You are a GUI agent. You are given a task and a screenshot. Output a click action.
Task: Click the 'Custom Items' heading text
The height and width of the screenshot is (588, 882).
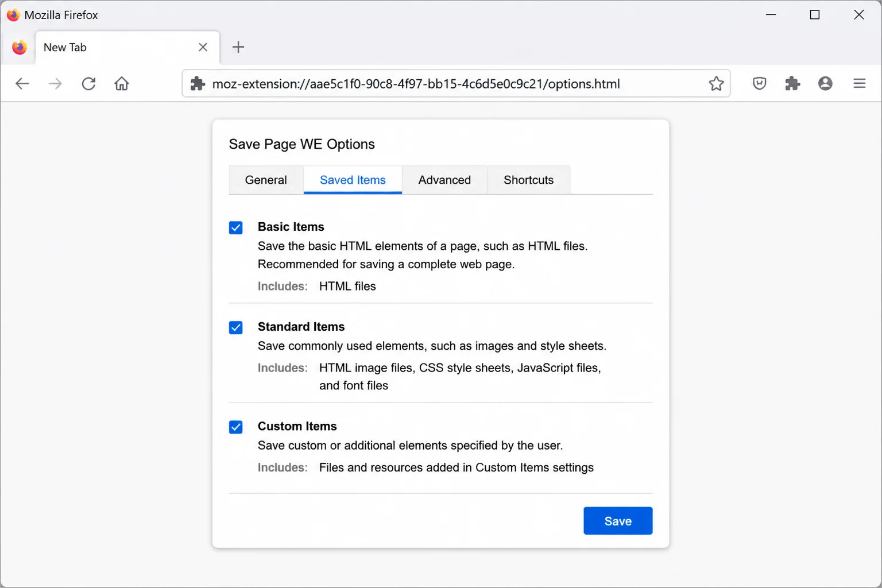[297, 426]
